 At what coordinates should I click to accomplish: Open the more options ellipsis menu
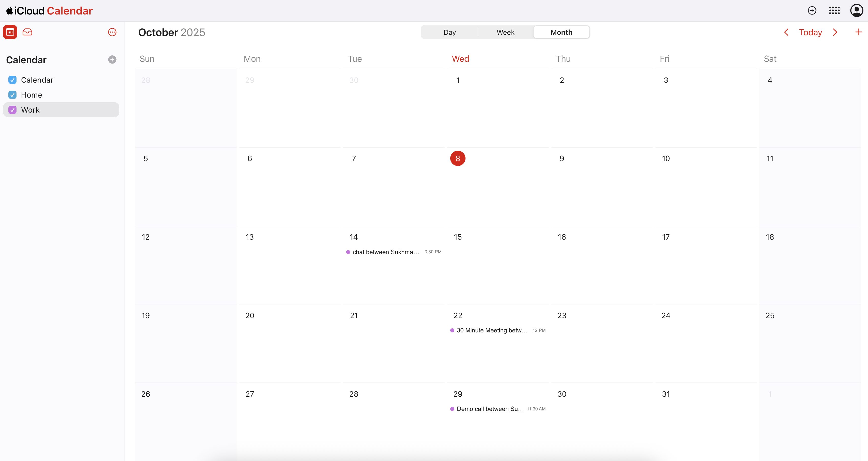pos(112,32)
